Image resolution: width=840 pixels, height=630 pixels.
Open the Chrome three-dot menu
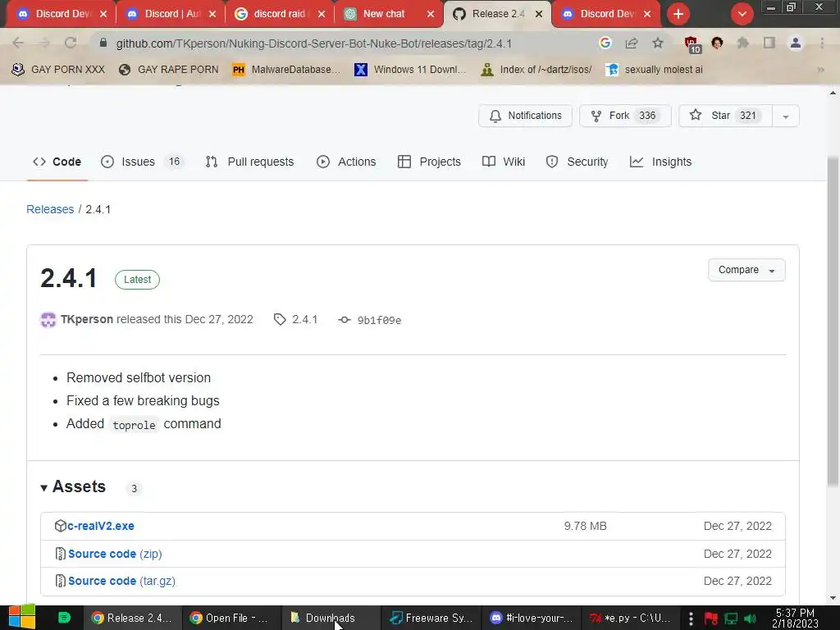[822, 43]
